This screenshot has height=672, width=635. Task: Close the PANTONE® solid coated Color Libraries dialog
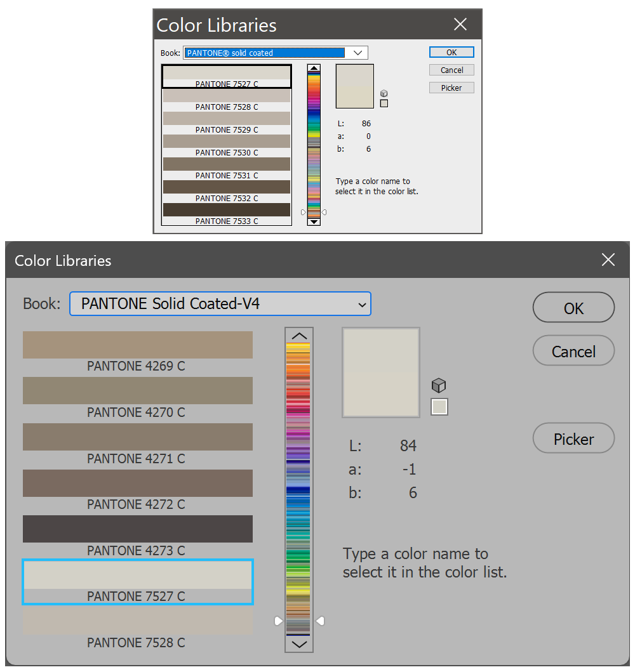[460, 24]
